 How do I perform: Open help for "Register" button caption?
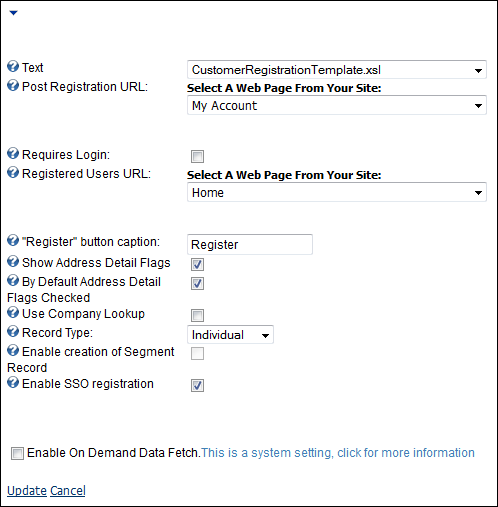tap(13, 240)
